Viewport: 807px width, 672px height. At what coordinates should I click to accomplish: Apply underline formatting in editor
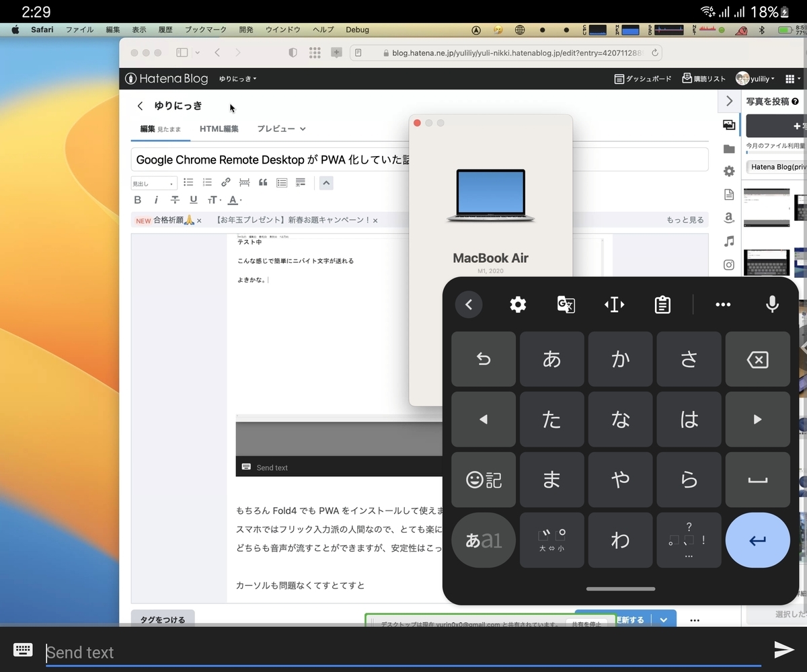point(194,200)
